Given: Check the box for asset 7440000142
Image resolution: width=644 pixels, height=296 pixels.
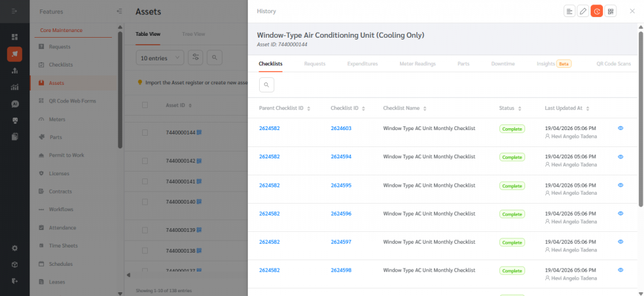Looking at the screenshot, I should [x=145, y=162].
